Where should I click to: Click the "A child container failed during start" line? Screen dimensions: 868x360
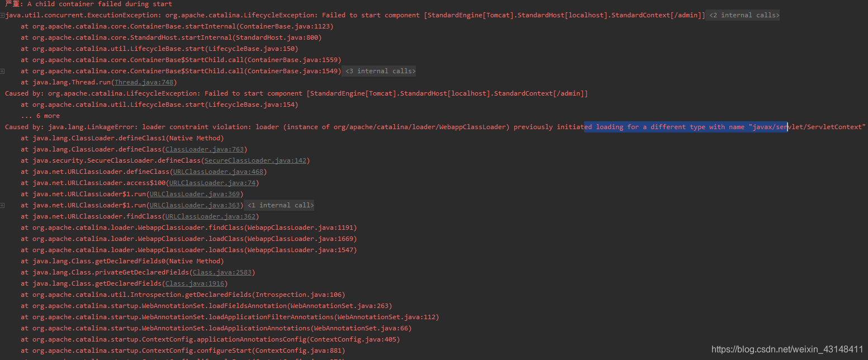[88, 4]
